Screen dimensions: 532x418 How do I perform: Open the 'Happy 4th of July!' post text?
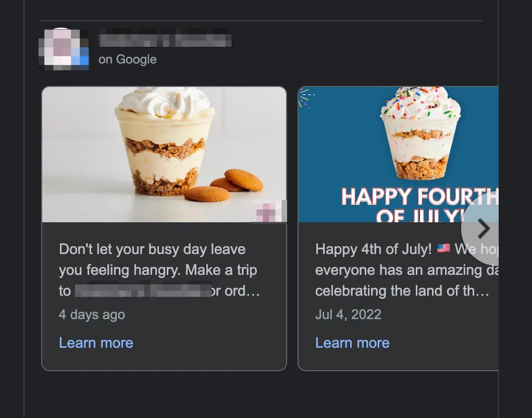[x=407, y=270]
